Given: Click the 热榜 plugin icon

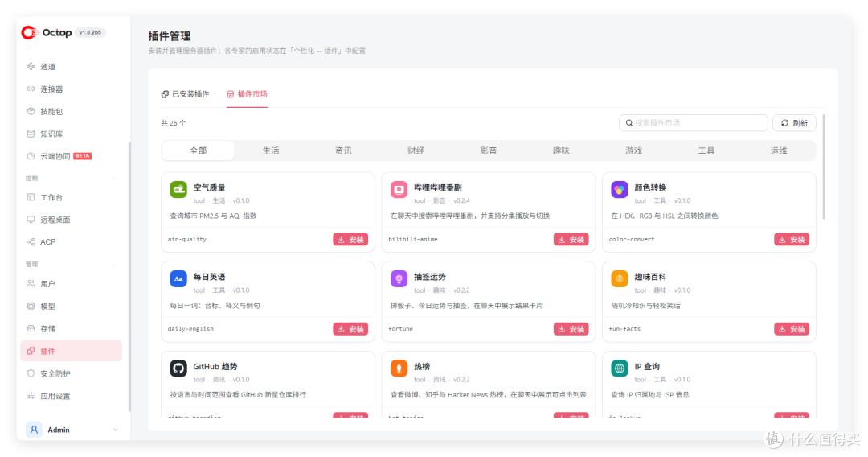Looking at the screenshot, I should click(399, 368).
